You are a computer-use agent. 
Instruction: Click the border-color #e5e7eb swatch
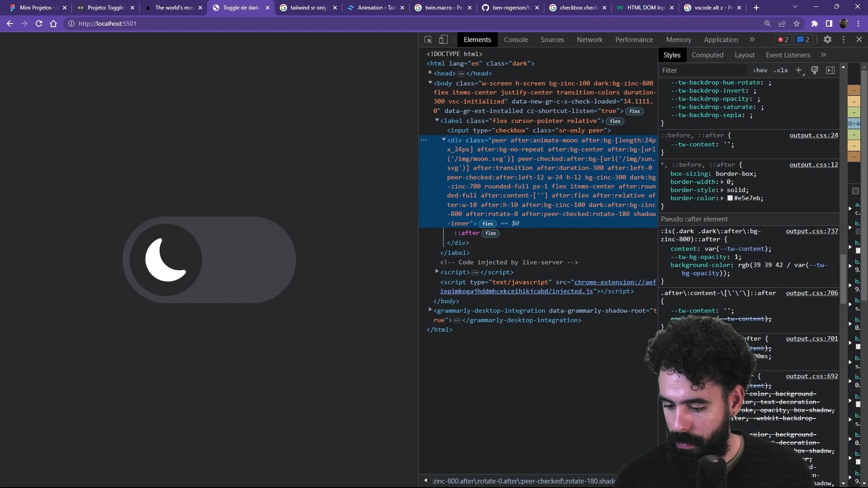click(x=730, y=198)
